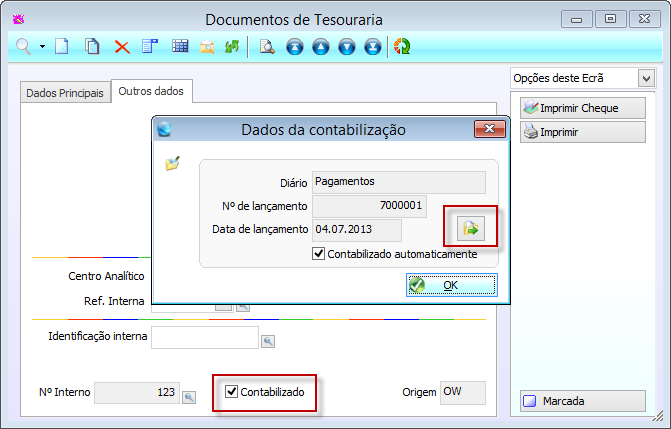Click the magnifier search icon in toolbar
Image resolution: width=671 pixels, height=429 pixels.
pyautogui.click(x=23, y=46)
